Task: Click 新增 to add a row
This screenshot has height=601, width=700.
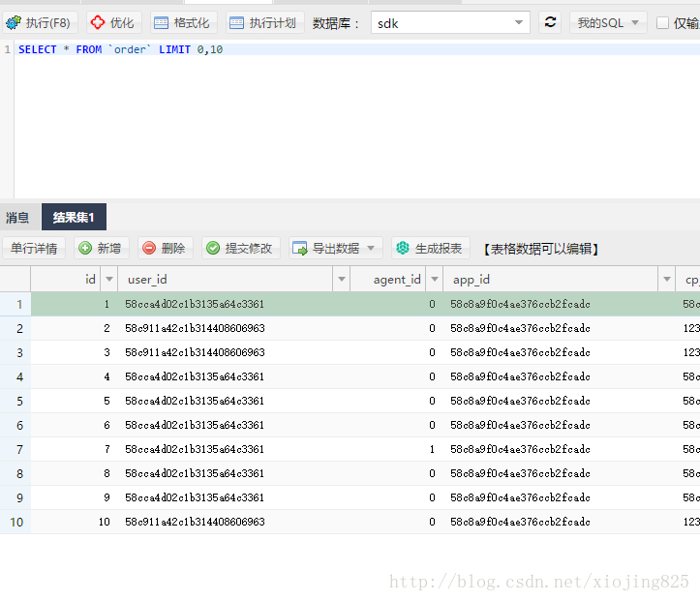Action: point(102,248)
